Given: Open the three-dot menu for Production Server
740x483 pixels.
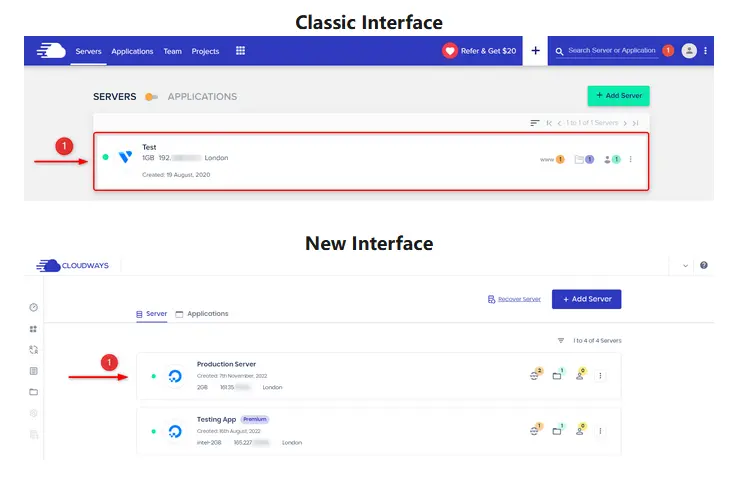Looking at the screenshot, I should pyautogui.click(x=600, y=375).
